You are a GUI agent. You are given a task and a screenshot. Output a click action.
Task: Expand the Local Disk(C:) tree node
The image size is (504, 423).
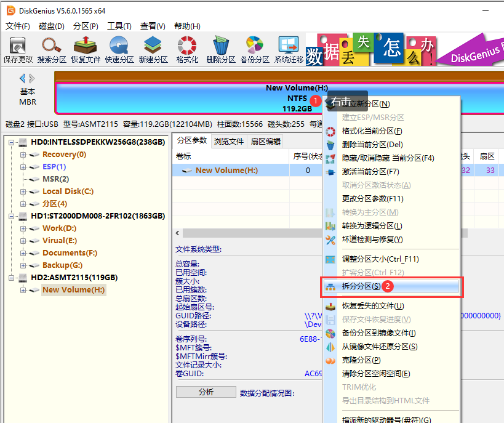23,191
